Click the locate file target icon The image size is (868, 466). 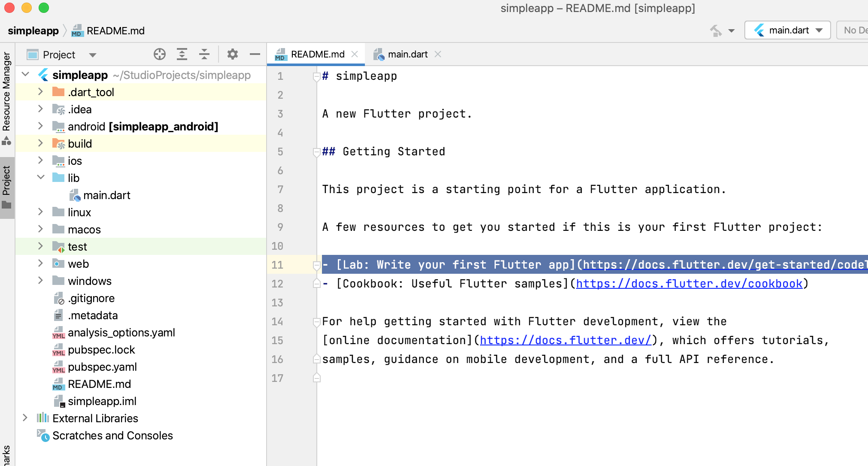[x=160, y=54]
